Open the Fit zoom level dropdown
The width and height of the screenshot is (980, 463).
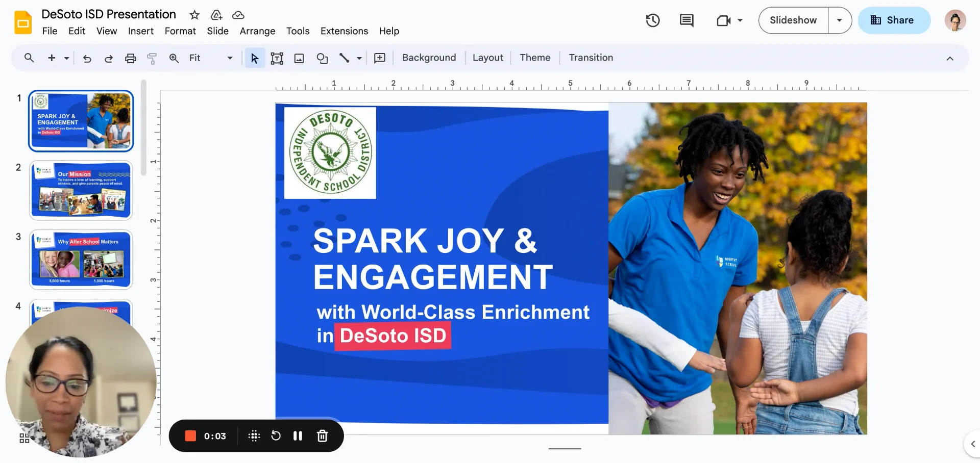tap(211, 58)
